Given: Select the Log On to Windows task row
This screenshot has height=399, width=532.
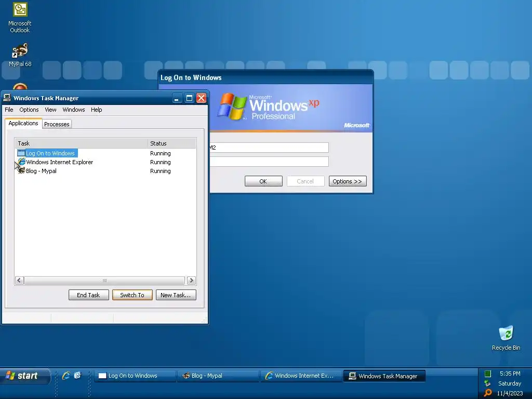Looking at the screenshot, I should tap(105, 153).
